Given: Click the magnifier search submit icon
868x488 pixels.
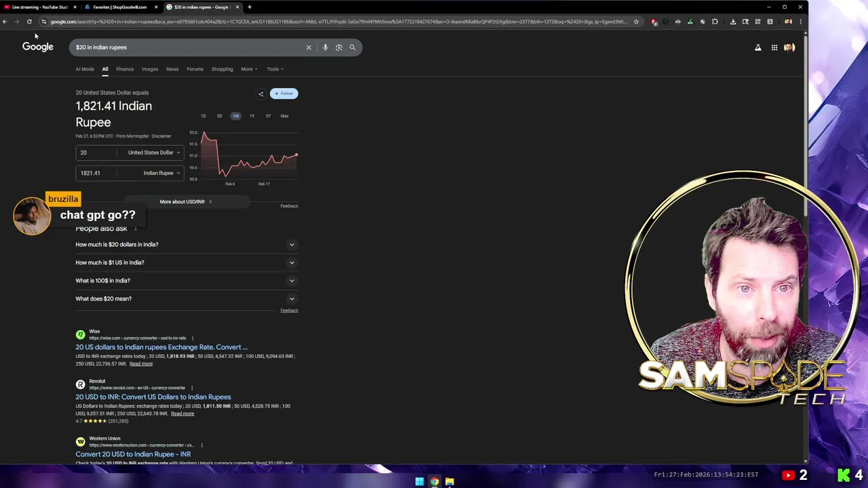Looking at the screenshot, I should (x=353, y=47).
